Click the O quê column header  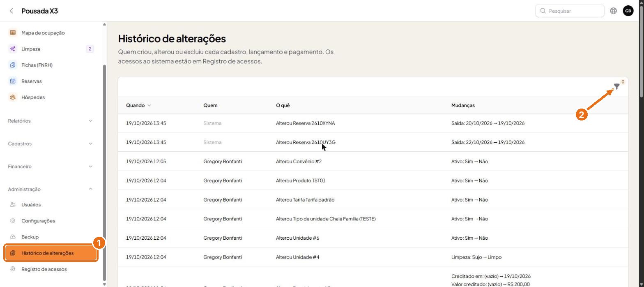283,106
